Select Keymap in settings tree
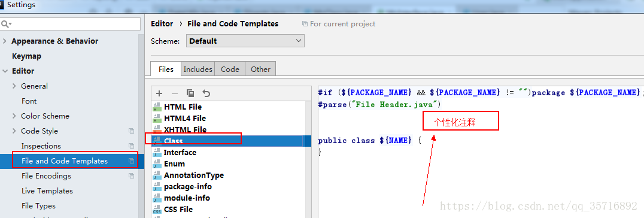Screen dimensions: 644x218 pos(26,56)
